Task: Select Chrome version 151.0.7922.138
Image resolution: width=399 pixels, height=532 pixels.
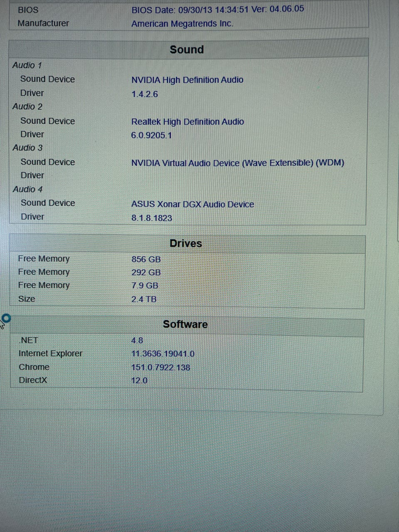Action: pos(161,367)
